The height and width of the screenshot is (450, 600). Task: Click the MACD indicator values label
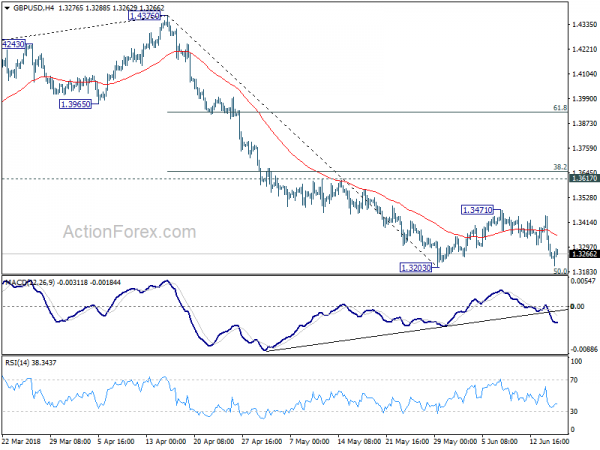(63, 282)
